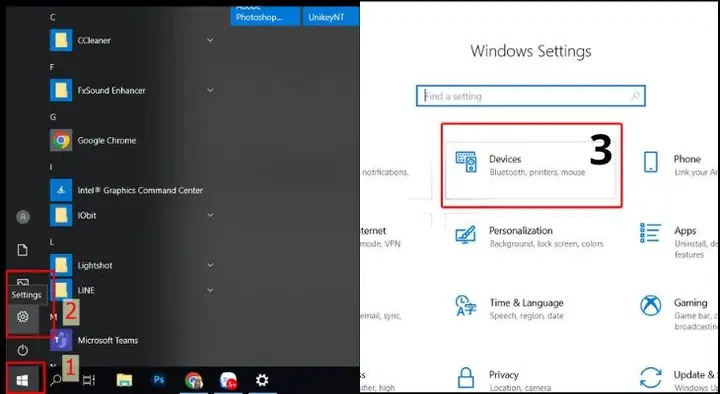Open the IObit folder icon
The width and height of the screenshot is (720, 394).
61,215
